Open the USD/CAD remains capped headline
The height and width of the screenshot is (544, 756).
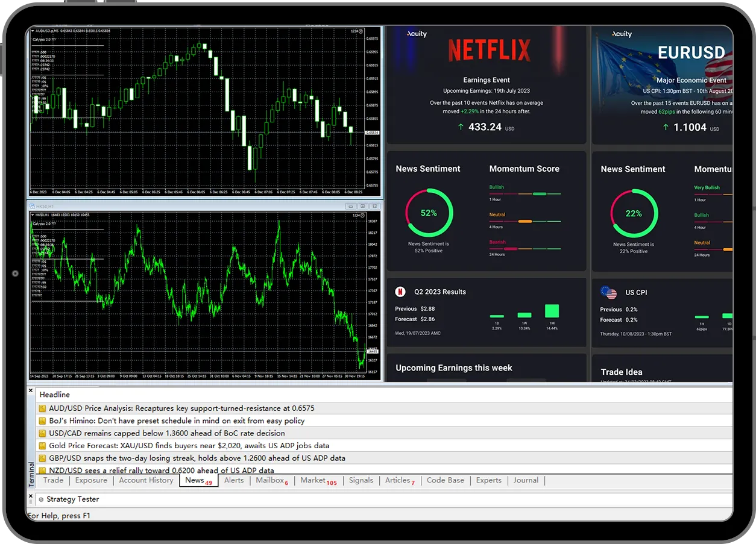pyautogui.click(x=167, y=433)
